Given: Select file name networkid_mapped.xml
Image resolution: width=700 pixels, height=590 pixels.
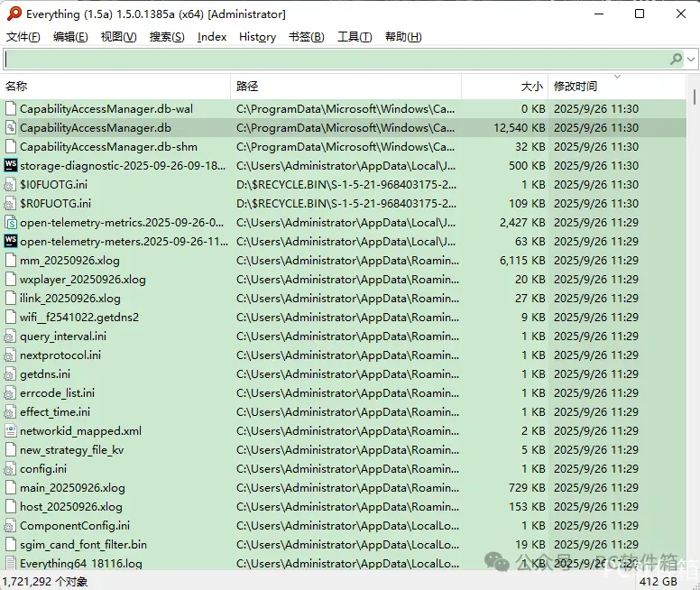Looking at the screenshot, I should point(80,430).
